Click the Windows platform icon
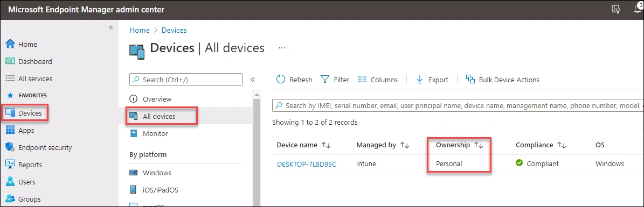Viewport: 644px width, 207px height. [133, 173]
